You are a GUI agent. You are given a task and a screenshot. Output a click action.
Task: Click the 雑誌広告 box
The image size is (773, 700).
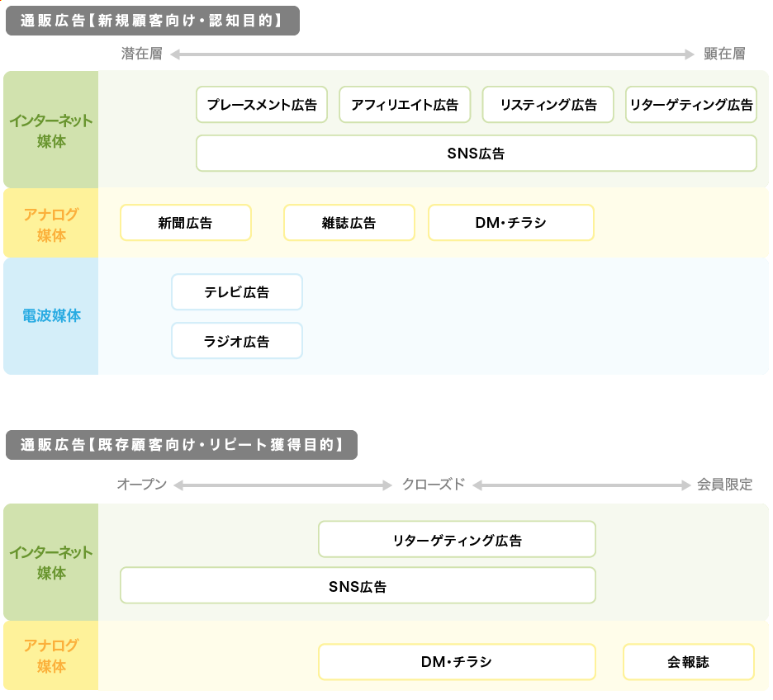349,223
